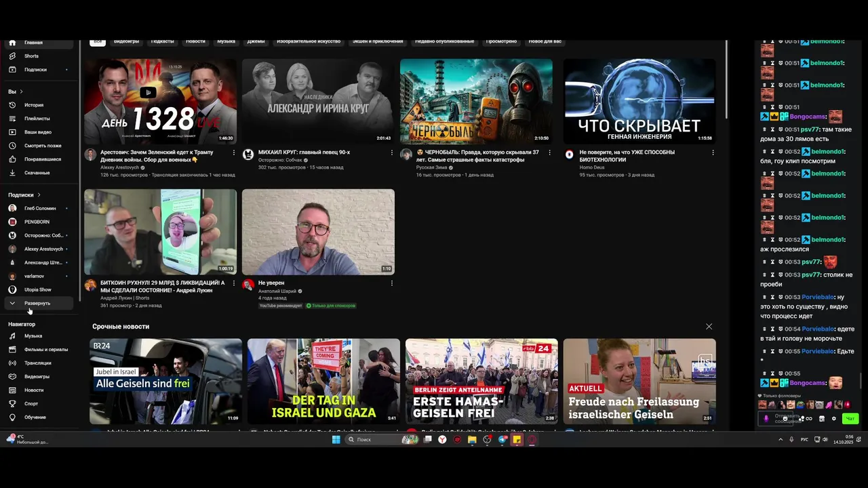868x488 pixels.
Task: Select the Музыка filter chip
Action: point(226,41)
